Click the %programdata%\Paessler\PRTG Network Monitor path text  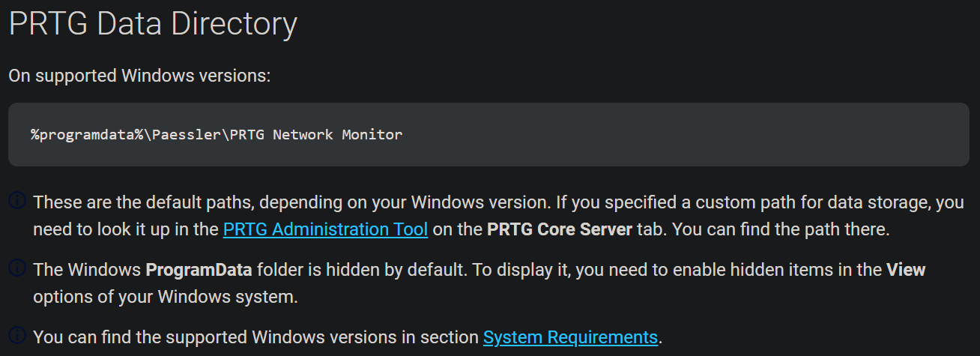pos(217,135)
